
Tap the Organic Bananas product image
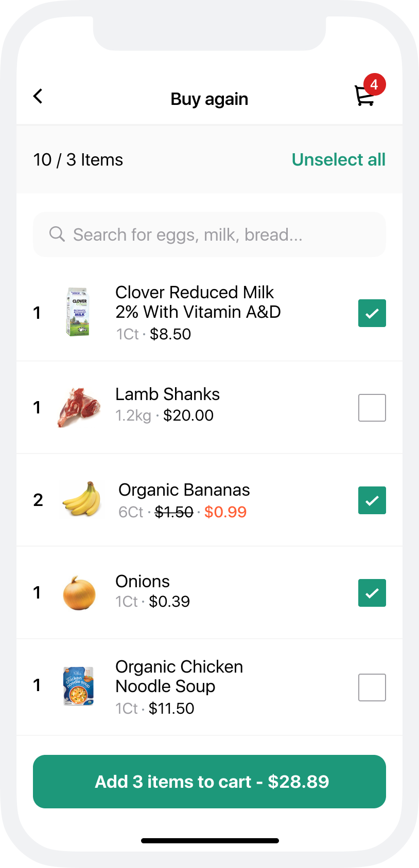tap(81, 499)
